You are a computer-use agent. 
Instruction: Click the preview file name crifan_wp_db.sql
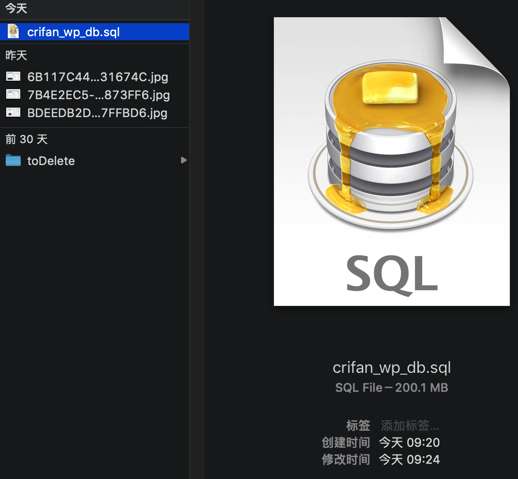(x=391, y=368)
